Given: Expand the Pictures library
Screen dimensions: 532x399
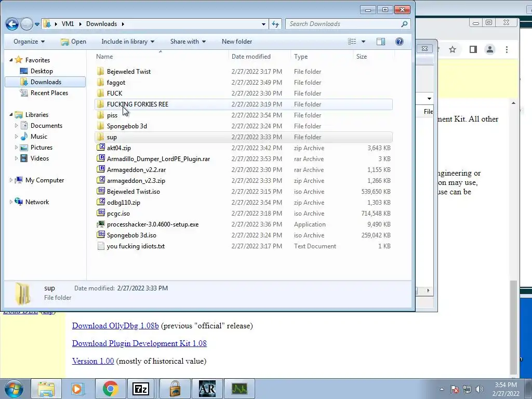Looking at the screenshot, I should pos(16,147).
